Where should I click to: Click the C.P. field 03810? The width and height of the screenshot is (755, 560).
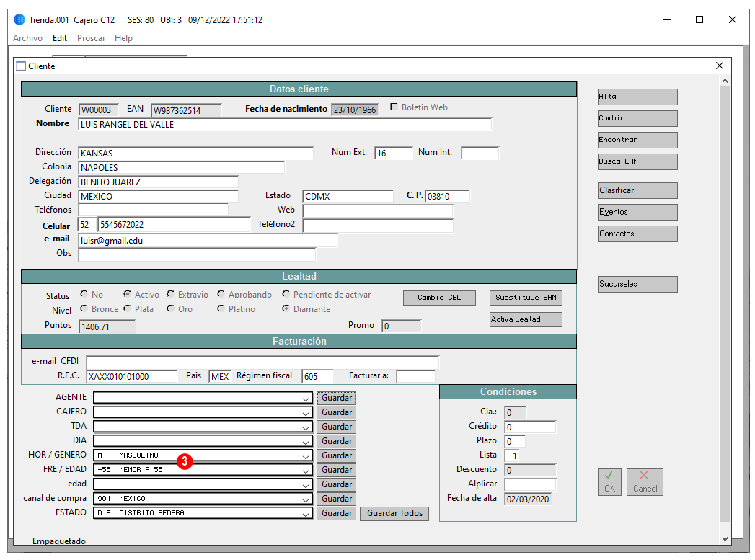click(x=447, y=196)
